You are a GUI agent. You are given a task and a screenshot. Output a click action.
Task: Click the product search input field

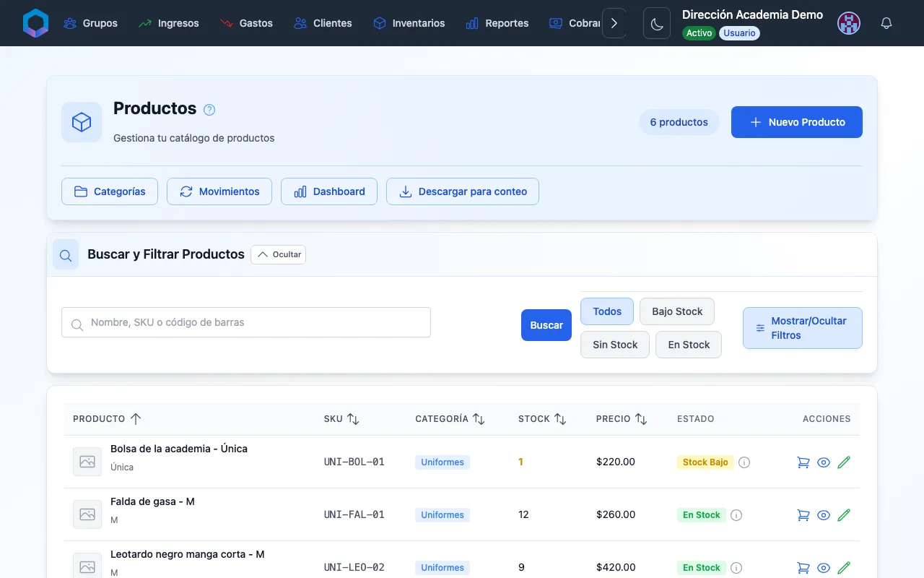246,322
